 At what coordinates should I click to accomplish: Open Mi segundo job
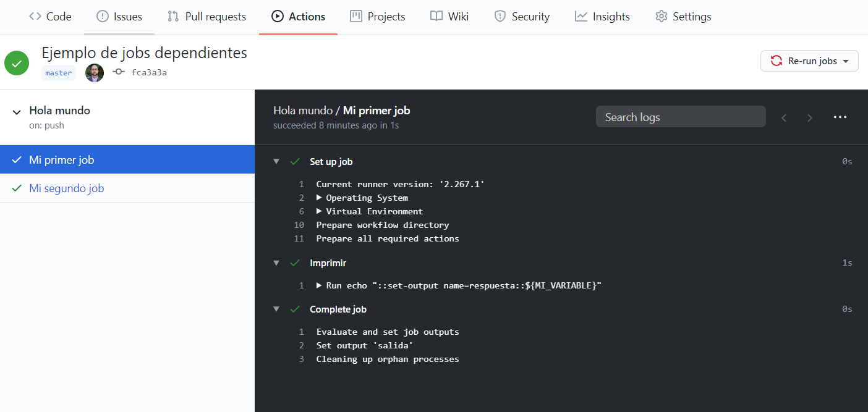(127, 188)
